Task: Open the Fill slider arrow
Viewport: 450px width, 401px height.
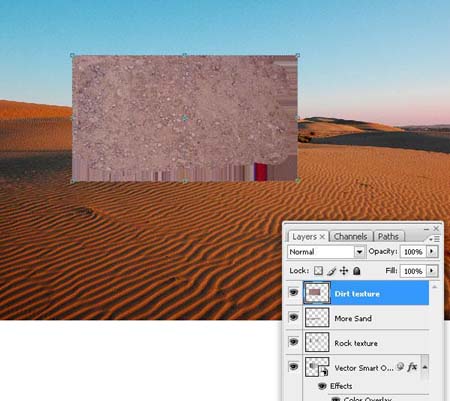Action: pos(432,271)
